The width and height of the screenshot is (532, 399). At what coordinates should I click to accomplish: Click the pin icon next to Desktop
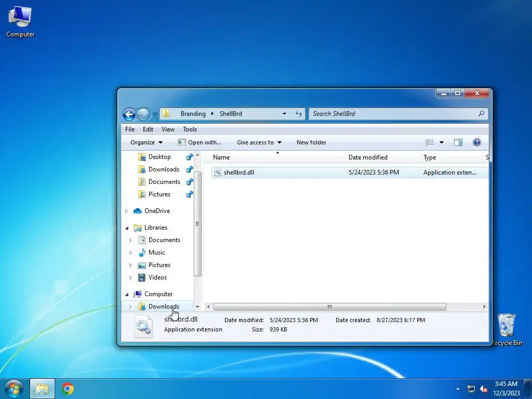(x=189, y=157)
